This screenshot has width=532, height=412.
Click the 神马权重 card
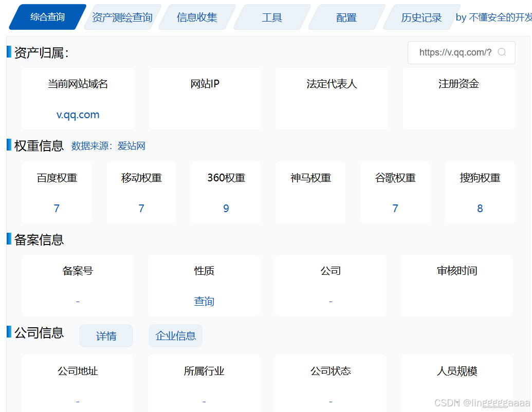point(310,193)
